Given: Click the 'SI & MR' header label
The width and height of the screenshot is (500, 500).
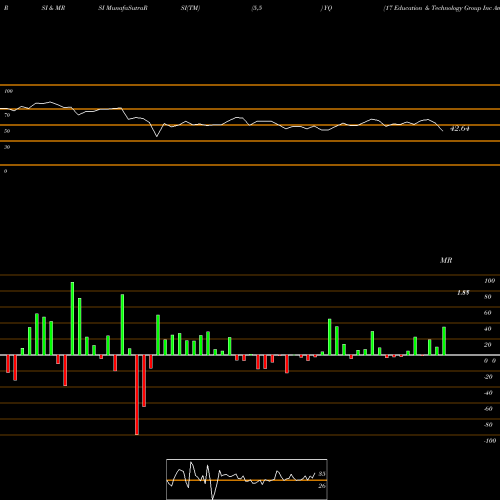Looking at the screenshot, I should [x=53, y=8].
